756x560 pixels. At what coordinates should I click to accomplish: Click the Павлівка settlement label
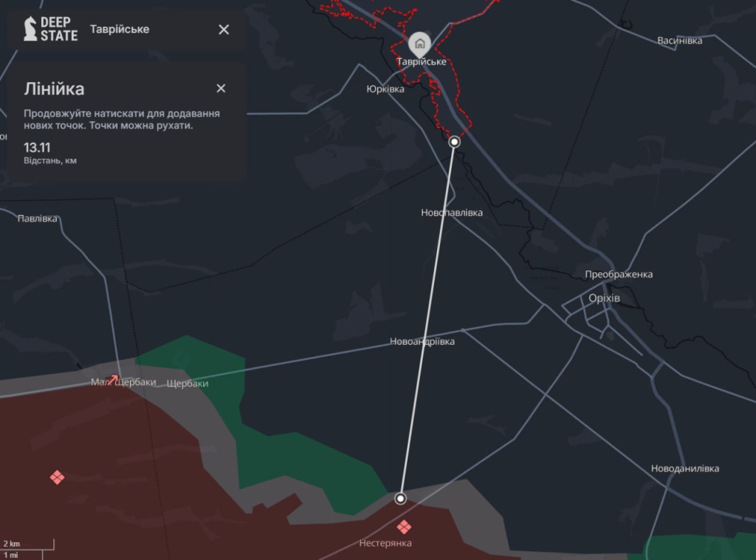click(x=38, y=219)
